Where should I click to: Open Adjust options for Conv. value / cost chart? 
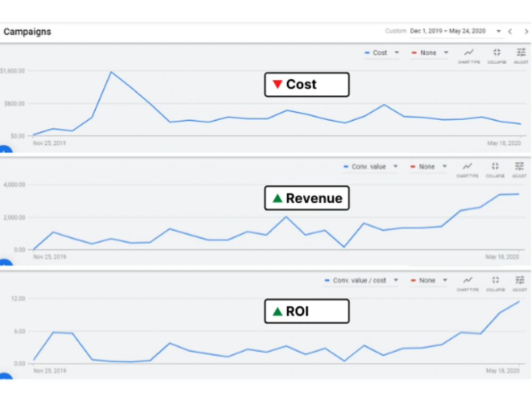pyautogui.click(x=519, y=284)
